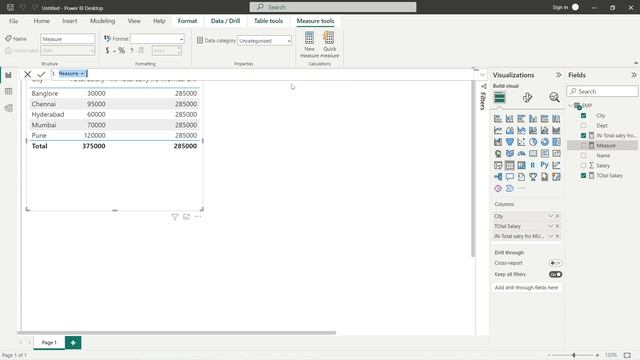
Task: Click Sign in at top right
Action: click(x=560, y=7)
